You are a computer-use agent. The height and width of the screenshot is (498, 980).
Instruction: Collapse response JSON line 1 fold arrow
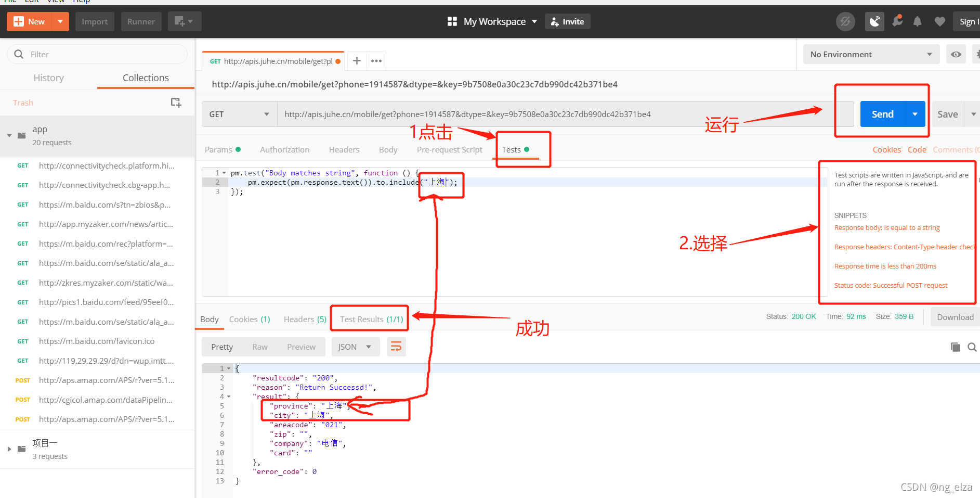[229, 368]
